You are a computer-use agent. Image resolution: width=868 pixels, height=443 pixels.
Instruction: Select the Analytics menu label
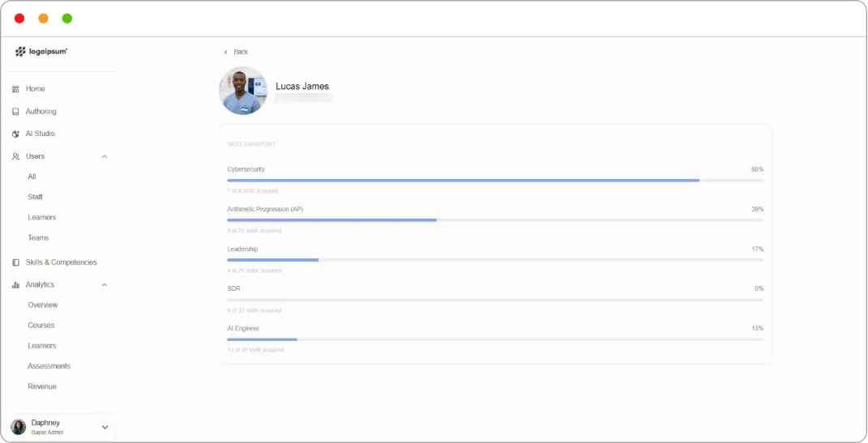40,284
